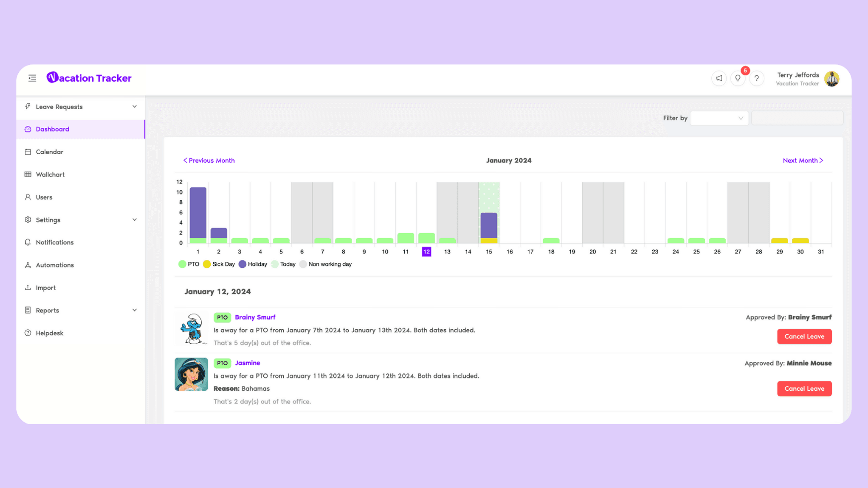This screenshot has height=488, width=868.
Task: Click Terry Jeffords profile avatar
Action: point(832,78)
